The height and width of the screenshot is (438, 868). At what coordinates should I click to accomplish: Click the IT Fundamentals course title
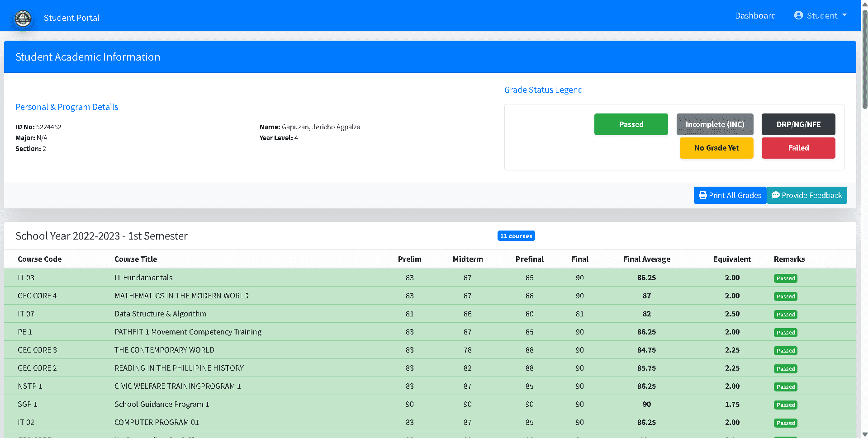pos(143,278)
